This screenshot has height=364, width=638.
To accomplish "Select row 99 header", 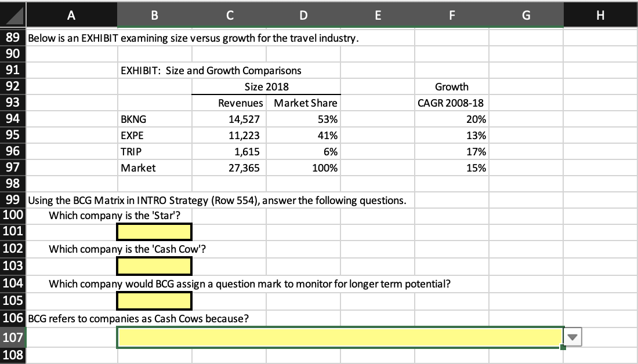I will point(13,200).
